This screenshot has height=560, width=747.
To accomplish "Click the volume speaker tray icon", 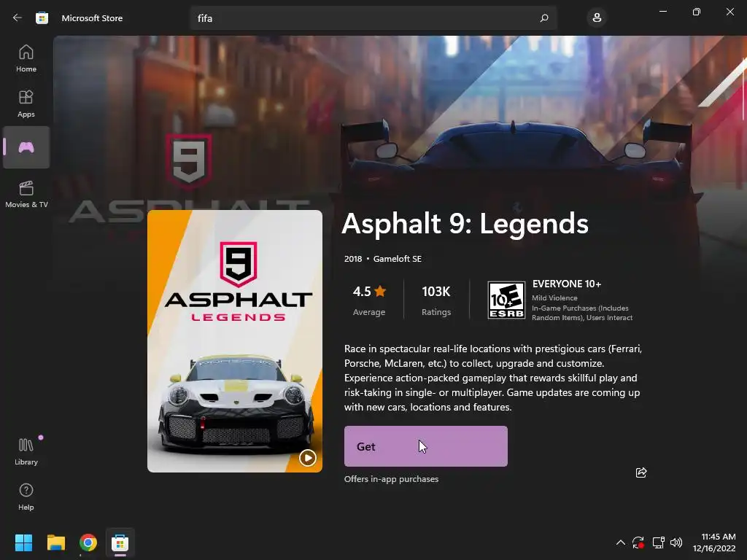I will point(676,542).
